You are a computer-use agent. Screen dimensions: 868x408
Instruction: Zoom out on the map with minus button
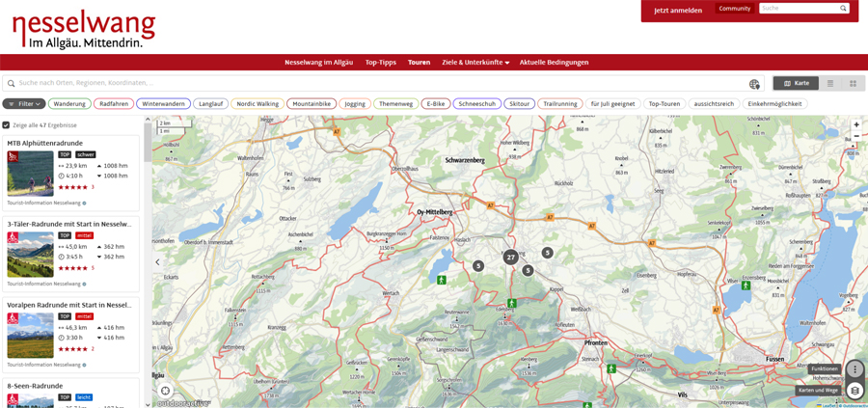click(856, 136)
